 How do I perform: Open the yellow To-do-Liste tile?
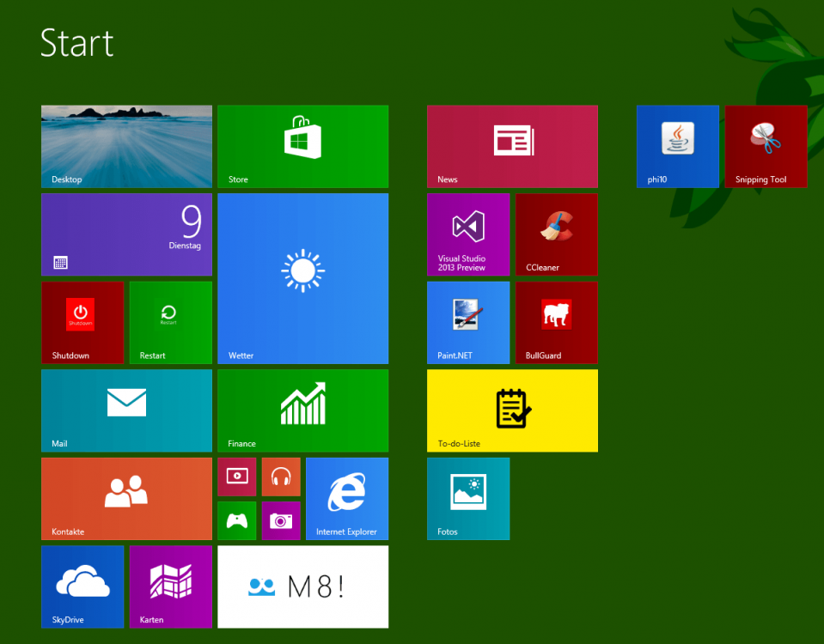(x=512, y=410)
